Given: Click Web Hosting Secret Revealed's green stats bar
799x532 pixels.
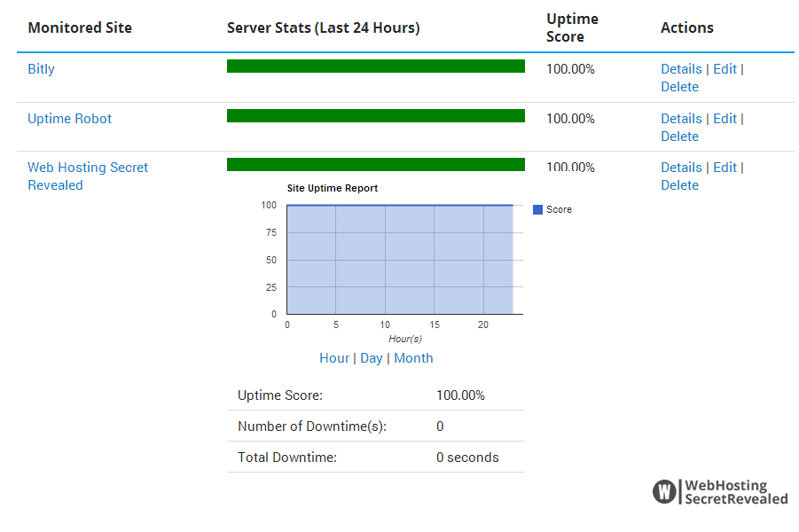Looking at the screenshot, I should point(375,165).
